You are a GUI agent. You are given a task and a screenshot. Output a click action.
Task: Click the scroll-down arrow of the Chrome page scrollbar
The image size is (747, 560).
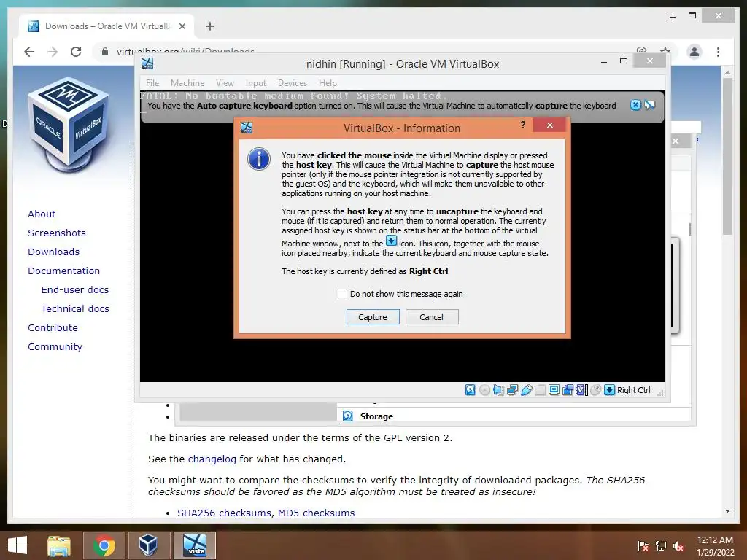(727, 511)
